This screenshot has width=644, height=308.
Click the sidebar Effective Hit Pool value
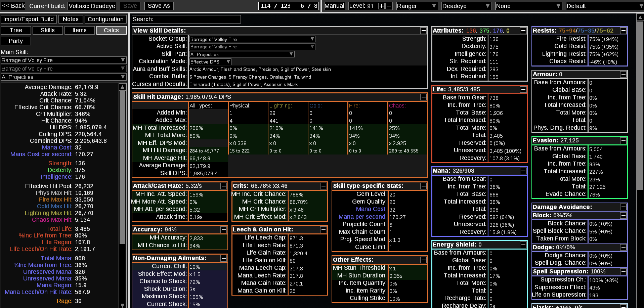point(84,186)
